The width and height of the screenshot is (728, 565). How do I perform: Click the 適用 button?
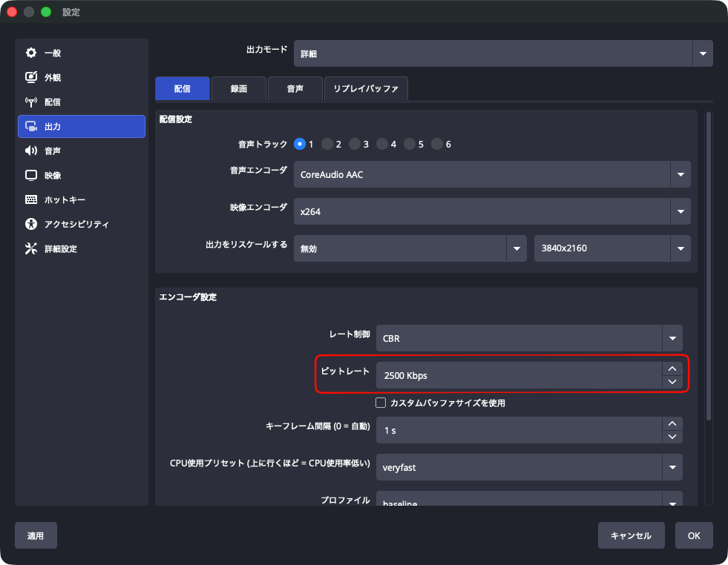[x=36, y=536]
